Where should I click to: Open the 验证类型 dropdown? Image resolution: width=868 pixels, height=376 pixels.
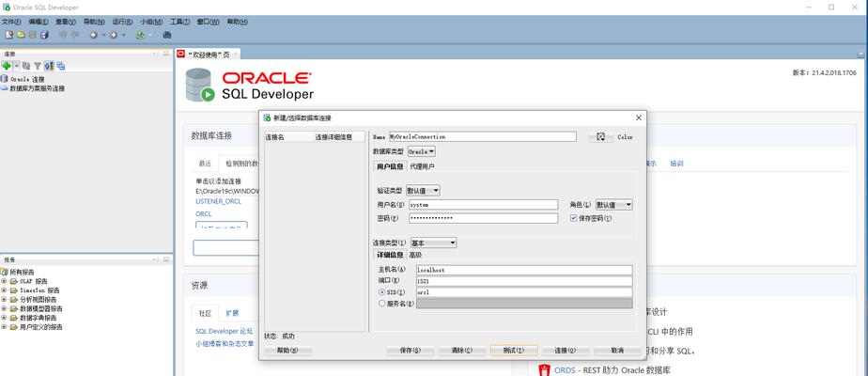coord(423,191)
